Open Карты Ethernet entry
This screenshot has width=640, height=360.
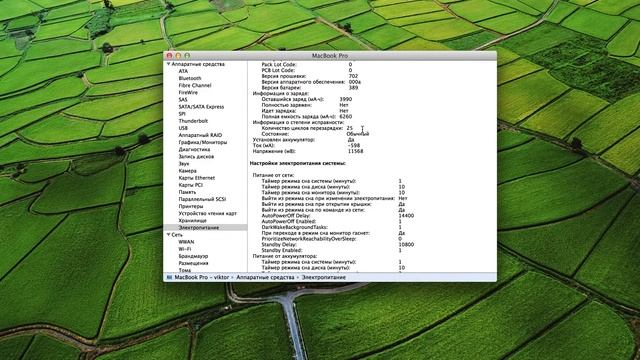197,178
